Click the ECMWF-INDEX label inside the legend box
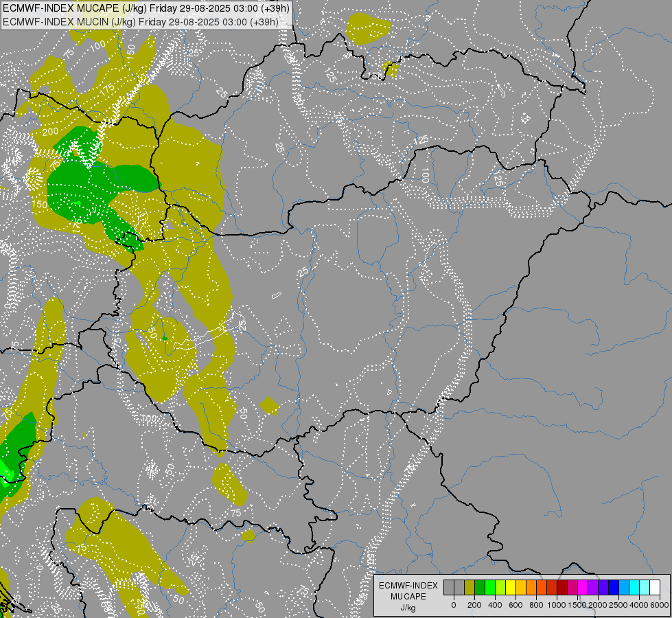This screenshot has width=672, height=618. pos(408,586)
